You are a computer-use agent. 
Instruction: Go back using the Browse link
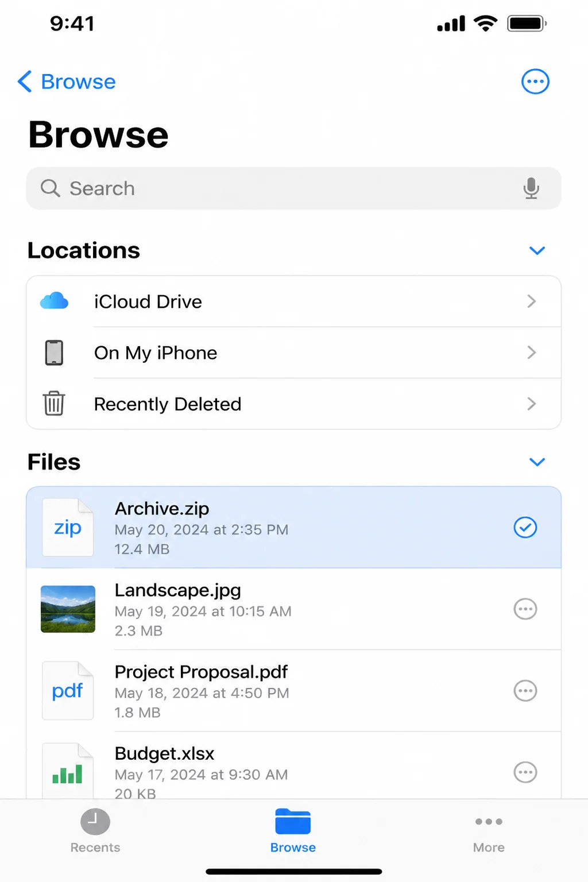click(78, 82)
